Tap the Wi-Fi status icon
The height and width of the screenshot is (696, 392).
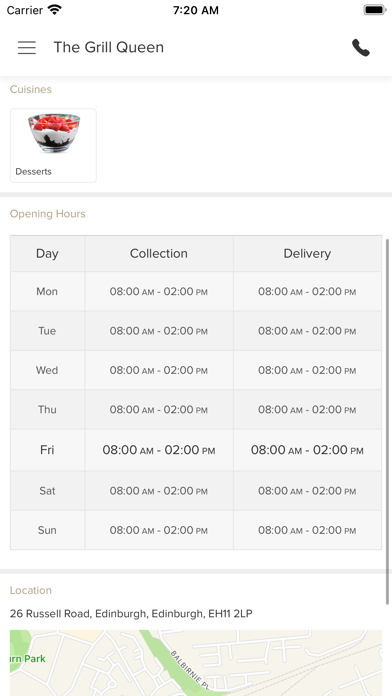[55, 10]
